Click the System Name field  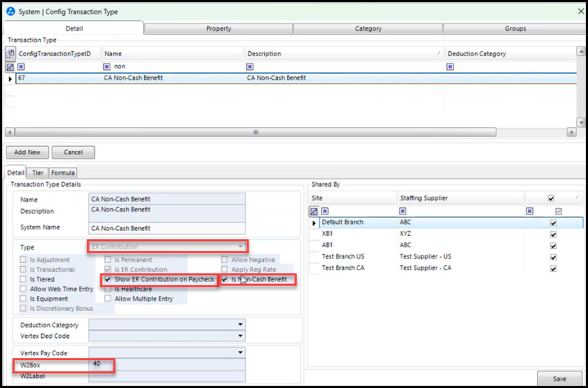tap(167, 228)
